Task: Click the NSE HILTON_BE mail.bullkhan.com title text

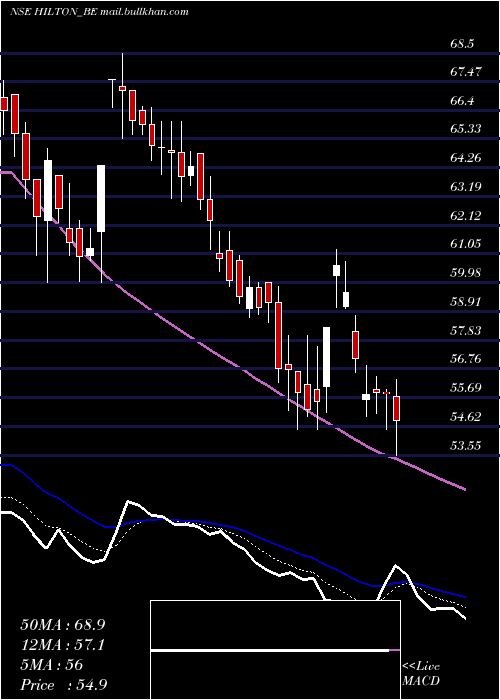Action: (x=99, y=12)
